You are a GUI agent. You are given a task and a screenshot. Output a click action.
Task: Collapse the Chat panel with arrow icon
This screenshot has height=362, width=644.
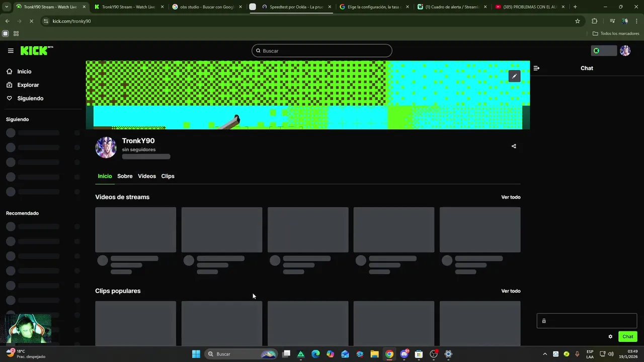[x=536, y=68]
